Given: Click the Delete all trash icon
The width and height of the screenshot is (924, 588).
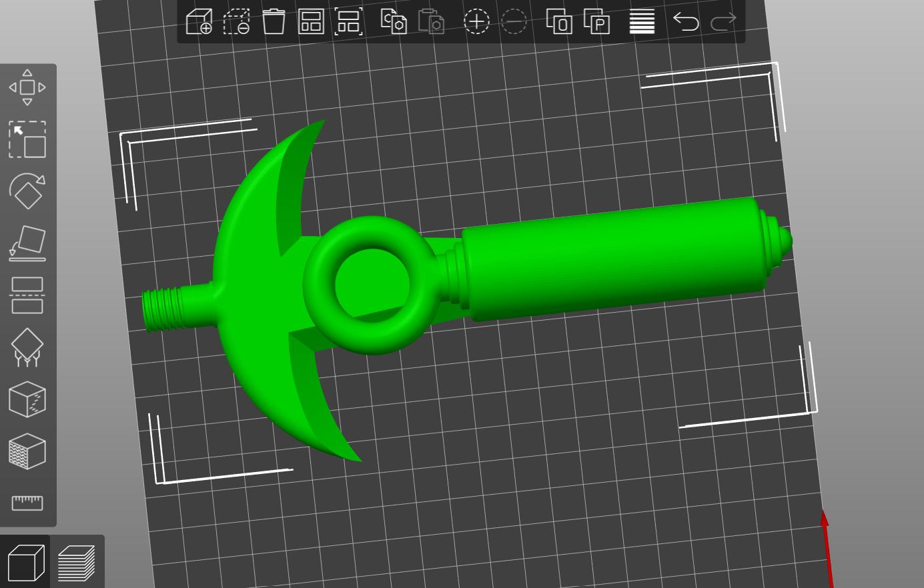Looking at the screenshot, I should click(x=274, y=21).
